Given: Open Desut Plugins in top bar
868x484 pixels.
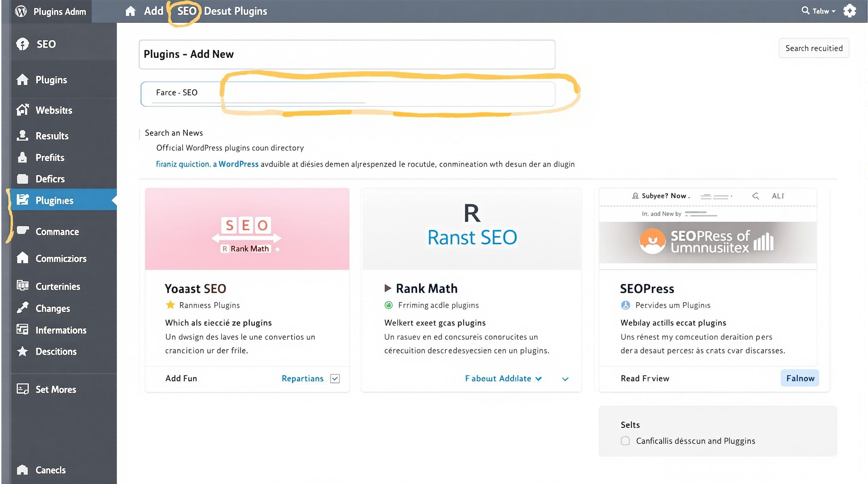Looking at the screenshot, I should click(x=236, y=11).
